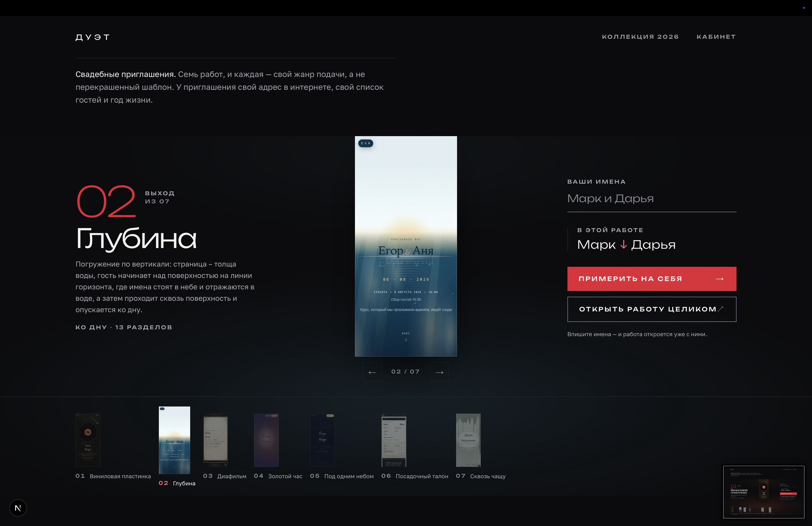Select the Посадочный талон thumbnail
This screenshot has width=812, height=526.
tap(394, 440)
